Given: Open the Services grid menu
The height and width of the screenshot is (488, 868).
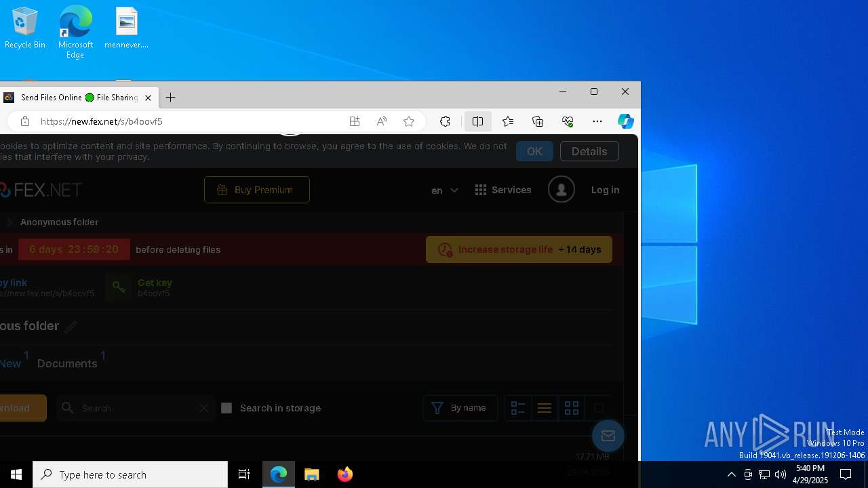Looking at the screenshot, I should point(503,190).
